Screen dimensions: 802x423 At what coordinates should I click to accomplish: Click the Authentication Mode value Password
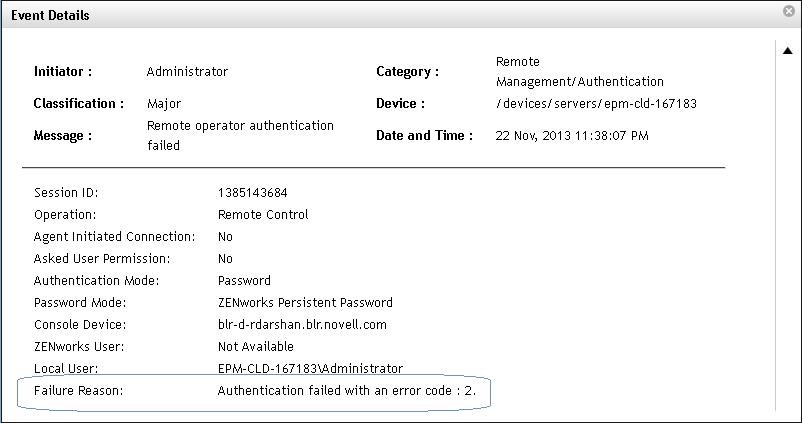(x=244, y=281)
